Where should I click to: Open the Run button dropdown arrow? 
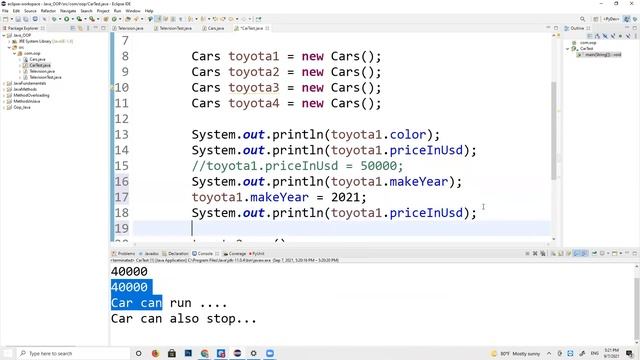coord(72,19)
